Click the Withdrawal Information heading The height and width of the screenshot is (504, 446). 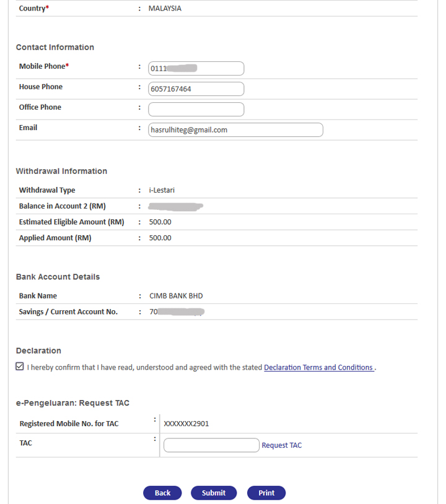tap(61, 171)
